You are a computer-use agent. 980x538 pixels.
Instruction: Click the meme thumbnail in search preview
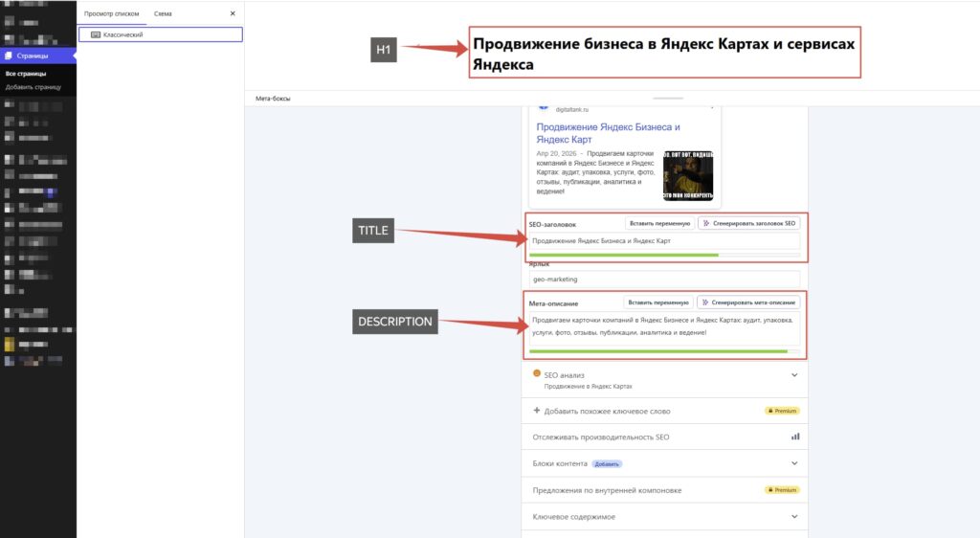tap(687, 175)
